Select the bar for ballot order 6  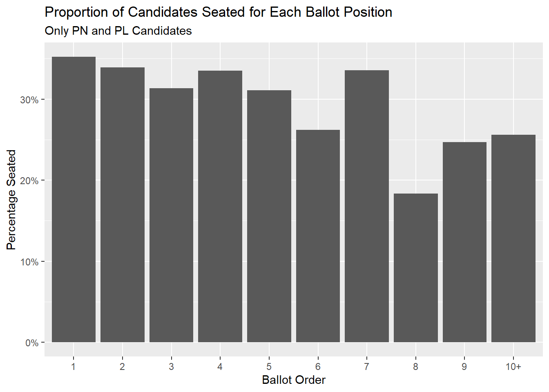pyautogui.click(x=318, y=236)
